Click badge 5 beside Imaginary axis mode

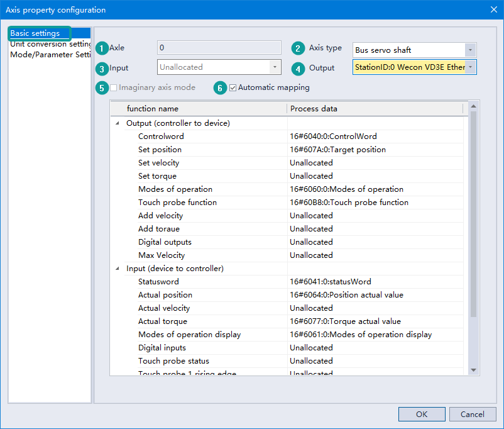pos(102,88)
